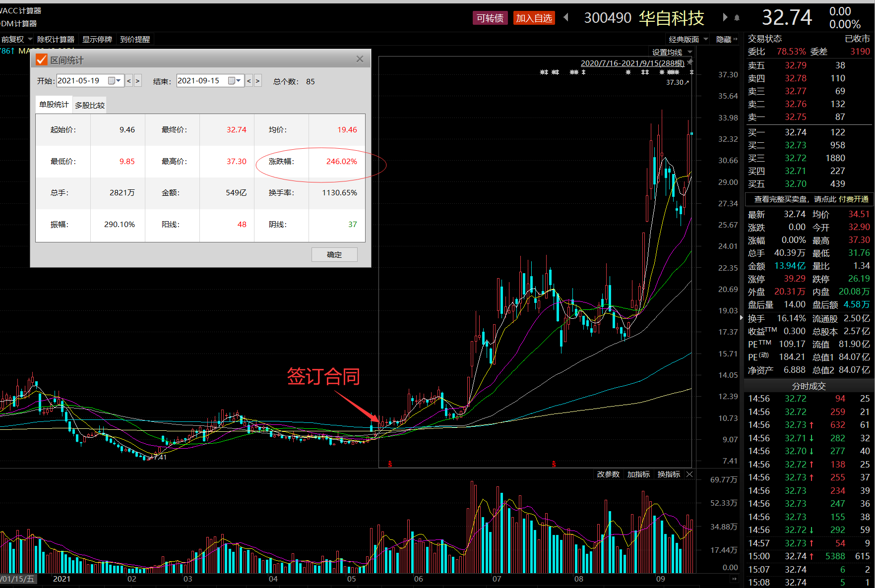Screen dimensions: 875x588
Task: Close the volume indicator panel
Action: [689, 474]
